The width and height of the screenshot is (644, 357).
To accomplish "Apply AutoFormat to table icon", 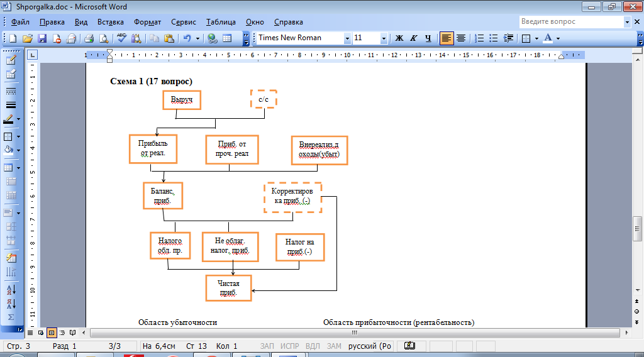I will tap(11, 258).
